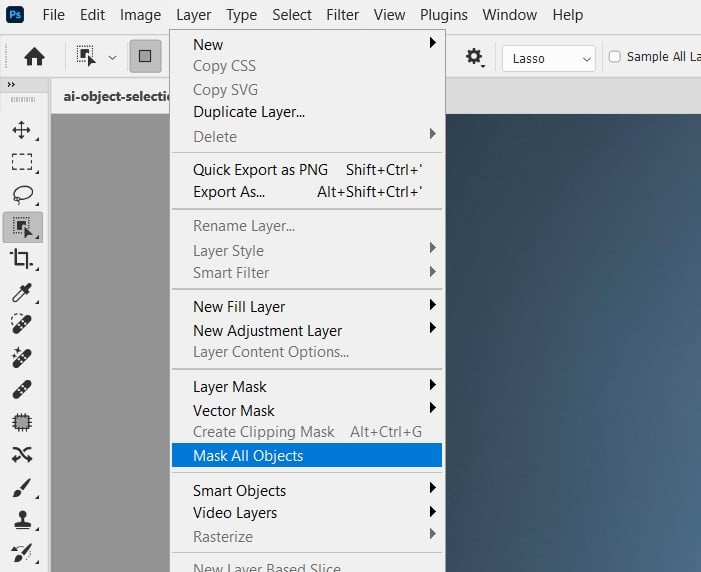This screenshot has height=572, width=701.
Task: Select the Crop tool
Action: tap(21, 259)
